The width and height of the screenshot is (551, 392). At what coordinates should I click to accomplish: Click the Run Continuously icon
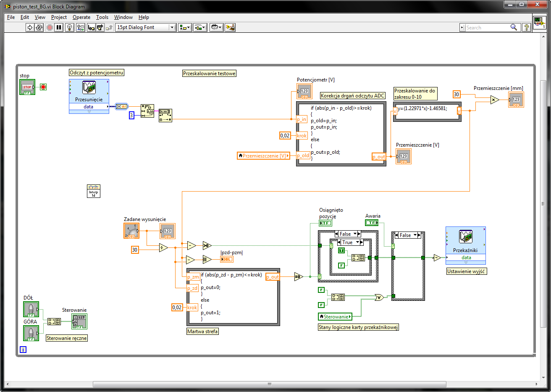(39, 27)
